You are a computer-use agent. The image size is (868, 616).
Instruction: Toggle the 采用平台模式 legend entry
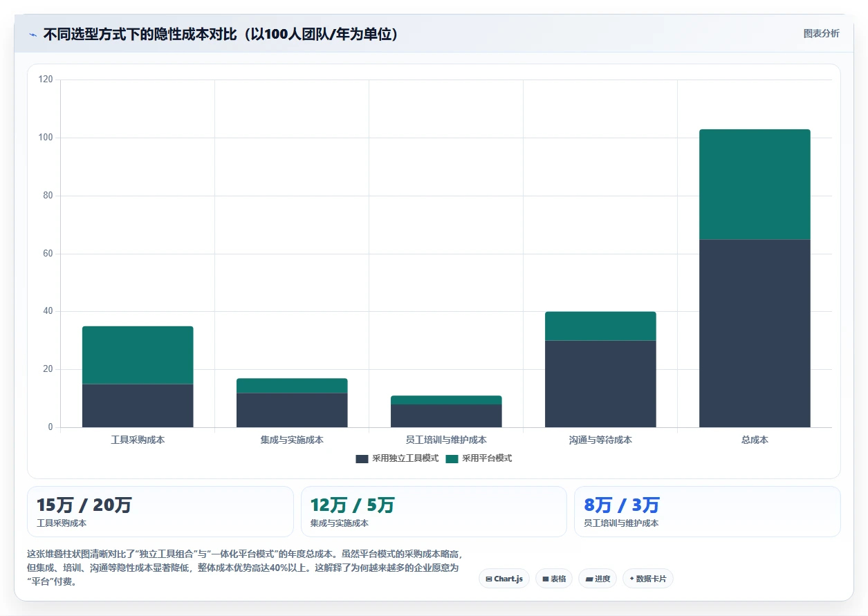pos(479,458)
